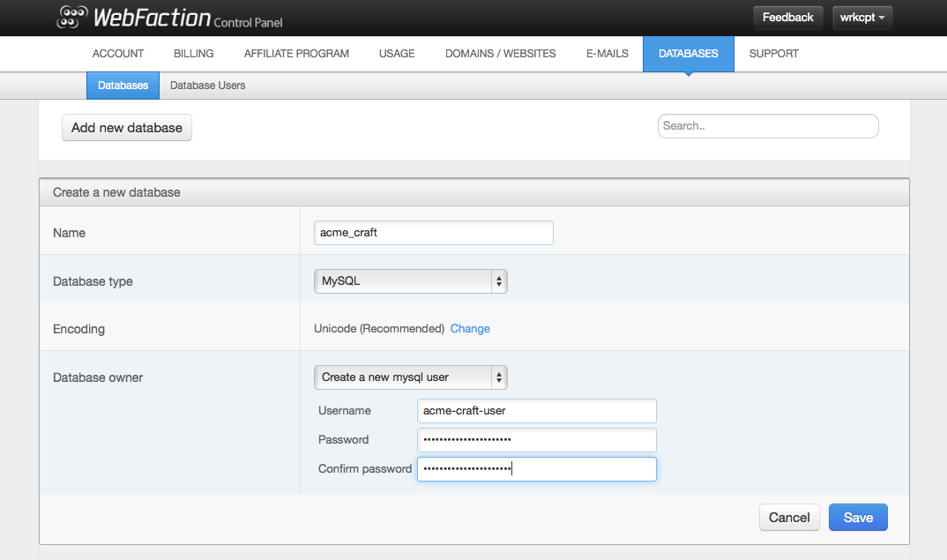
Task: Save the new database
Action: (x=858, y=517)
